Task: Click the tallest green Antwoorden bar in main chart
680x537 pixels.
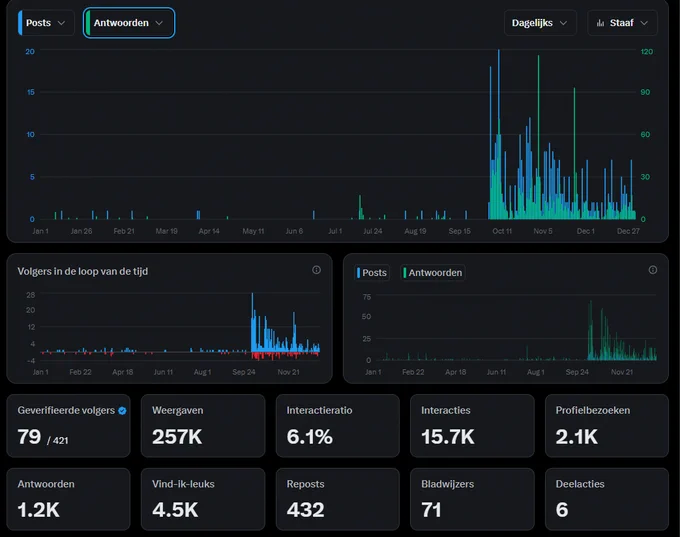Action: pyautogui.click(x=539, y=137)
